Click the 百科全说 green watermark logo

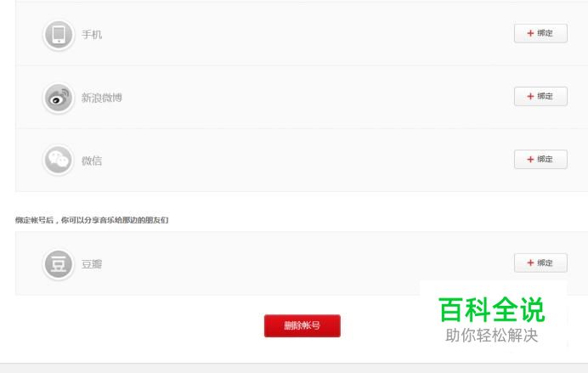tap(492, 309)
